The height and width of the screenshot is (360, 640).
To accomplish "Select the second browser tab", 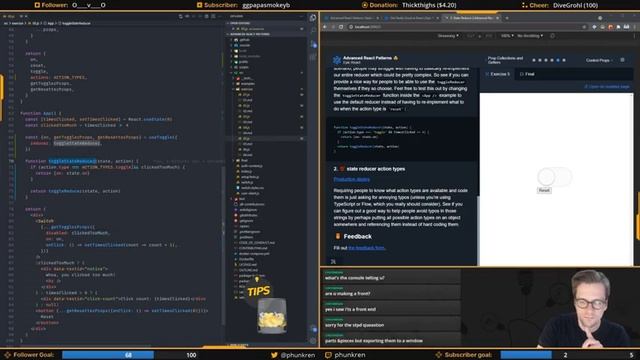I will click(x=411, y=18).
